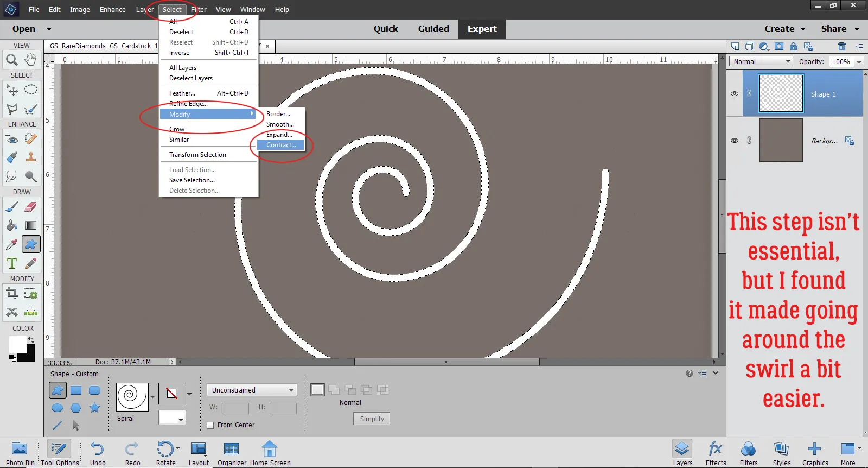Open the Unconstrained shape options dropdown
The image size is (868, 468).
click(x=252, y=390)
